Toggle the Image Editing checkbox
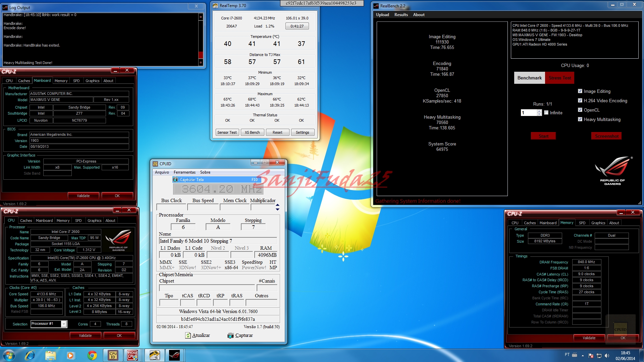Screen dimensions: 644x362 click(x=580, y=91)
